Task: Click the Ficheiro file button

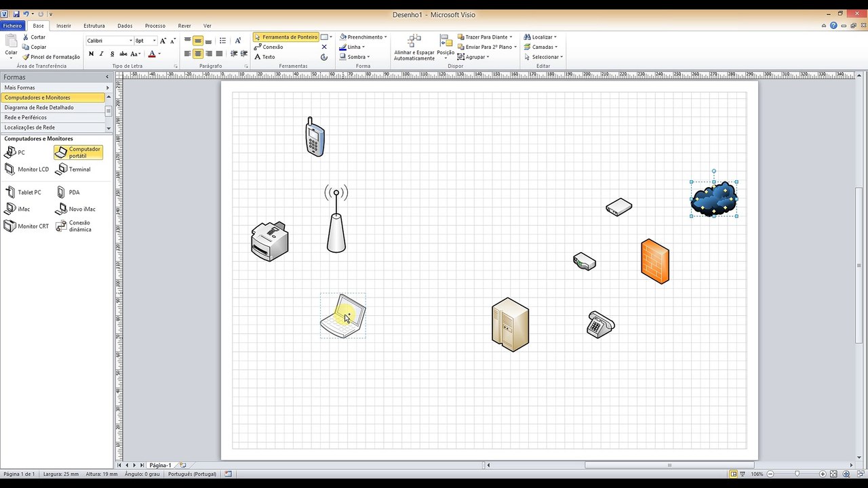Action: click(12, 26)
